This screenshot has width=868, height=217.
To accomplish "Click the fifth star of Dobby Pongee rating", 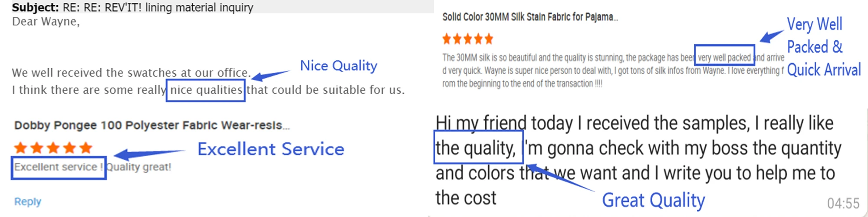I will (x=86, y=148).
